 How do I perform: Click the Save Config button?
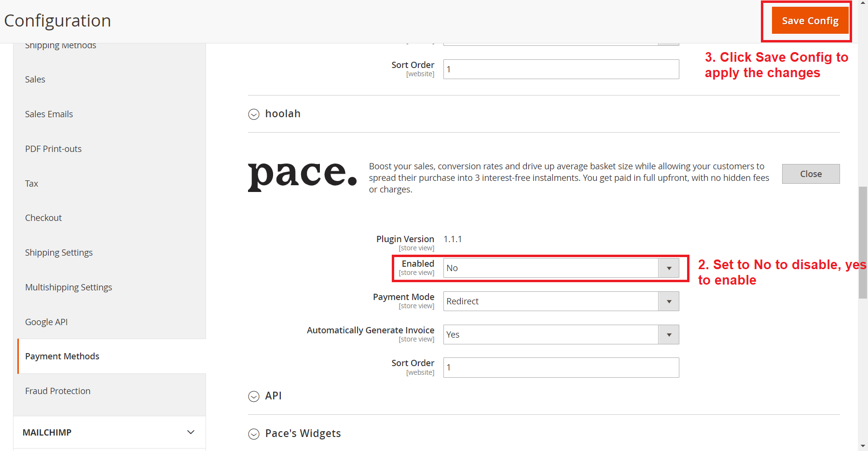tap(810, 21)
